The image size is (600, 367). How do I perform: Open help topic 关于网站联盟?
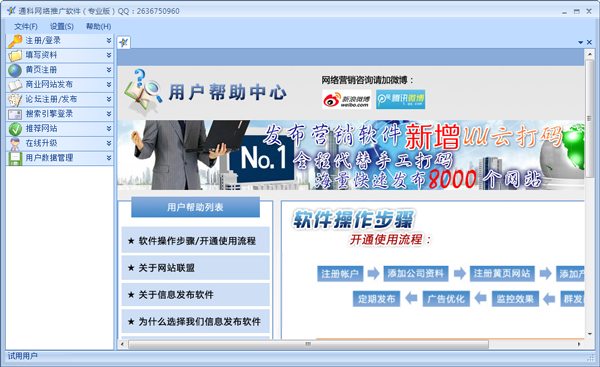pyautogui.click(x=196, y=268)
